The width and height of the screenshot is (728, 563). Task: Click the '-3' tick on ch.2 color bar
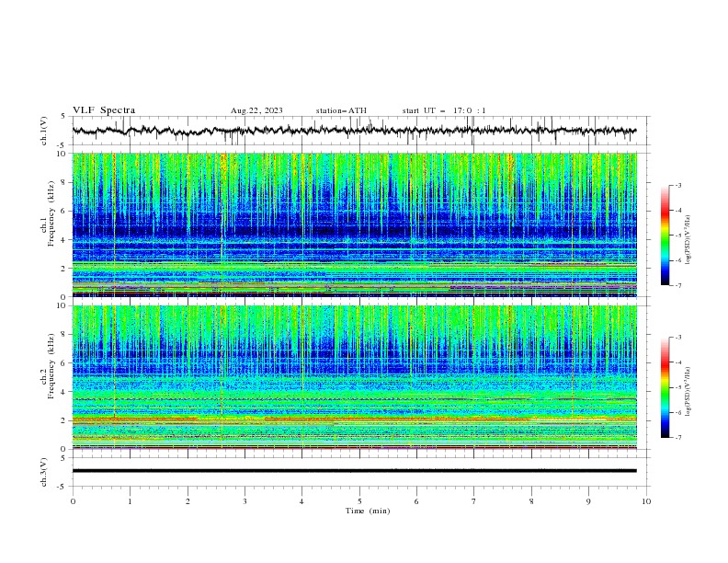677,338
